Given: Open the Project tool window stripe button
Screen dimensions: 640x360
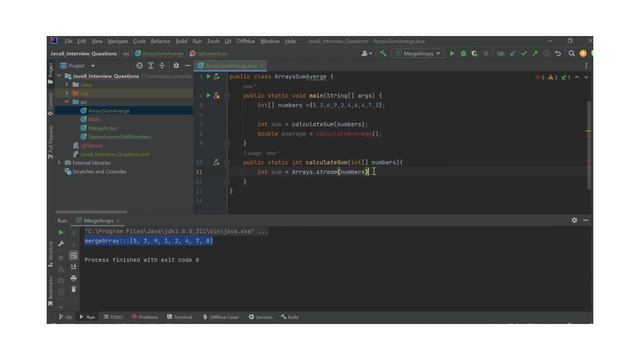Looking at the screenshot, I should pyautogui.click(x=51, y=73).
